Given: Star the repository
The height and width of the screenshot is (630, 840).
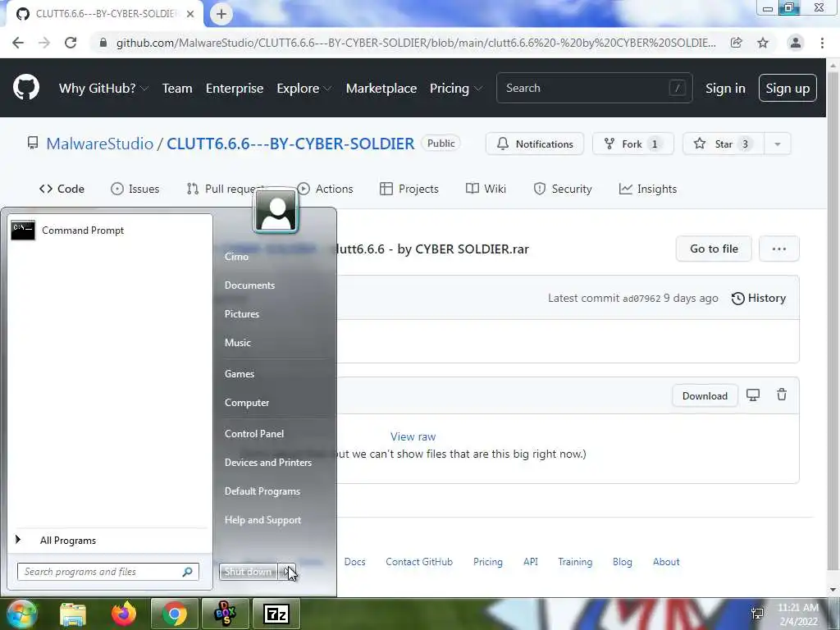Looking at the screenshot, I should point(724,144).
